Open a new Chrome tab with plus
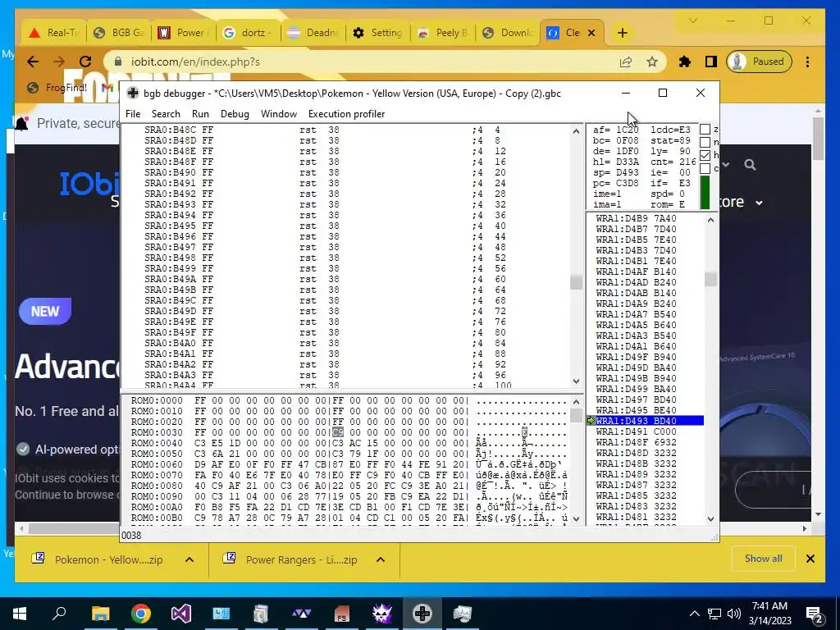The width and height of the screenshot is (840, 630). pos(622,33)
